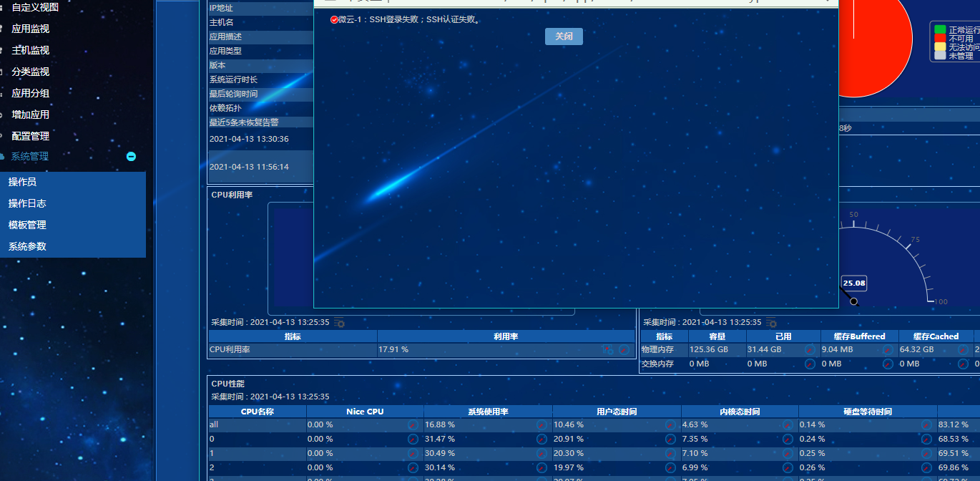Open trend chart icon for CPU 1 Nice CPU
This screenshot has width=980, height=481.
(413, 453)
